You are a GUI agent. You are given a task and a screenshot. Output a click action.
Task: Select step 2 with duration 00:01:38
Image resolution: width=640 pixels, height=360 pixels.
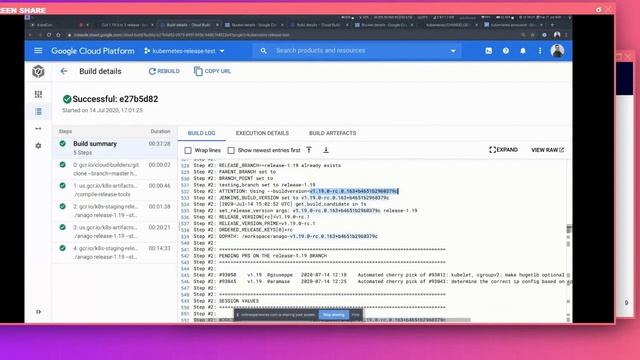(115, 211)
